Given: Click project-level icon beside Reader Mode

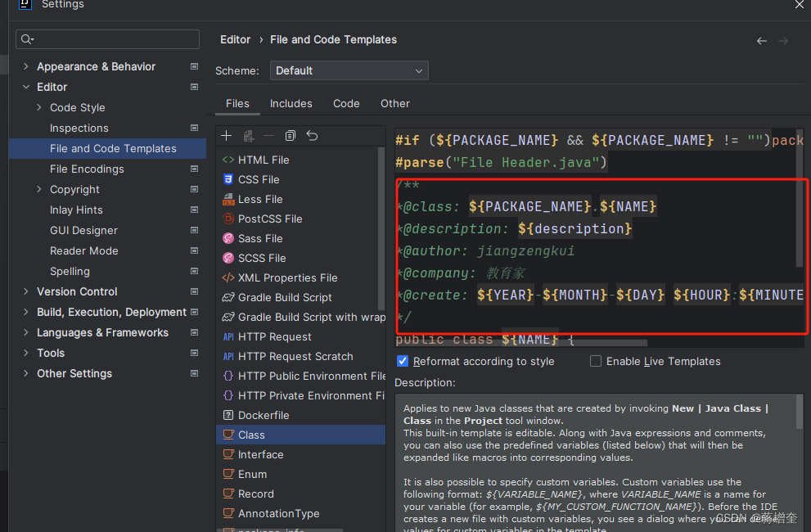Looking at the screenshot, I should 195,250.
